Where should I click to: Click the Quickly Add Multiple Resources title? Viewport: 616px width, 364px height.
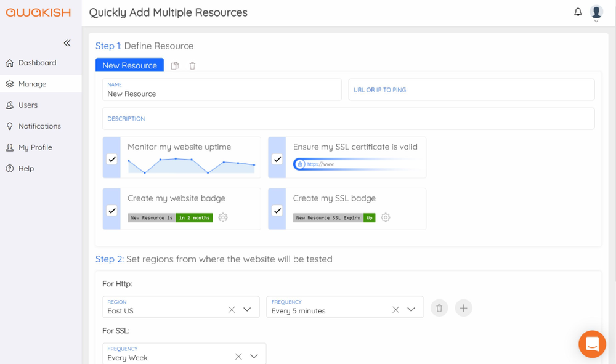coord(168,12)
